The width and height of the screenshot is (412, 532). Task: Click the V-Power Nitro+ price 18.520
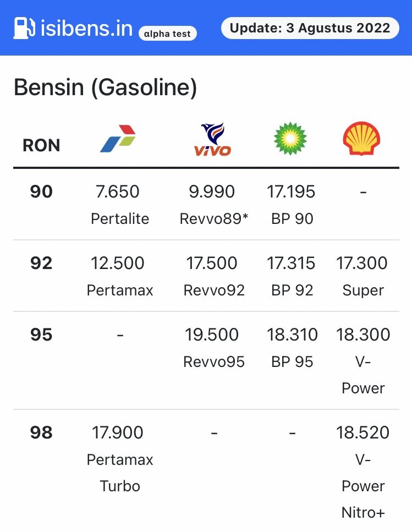(x=362, y=433)
